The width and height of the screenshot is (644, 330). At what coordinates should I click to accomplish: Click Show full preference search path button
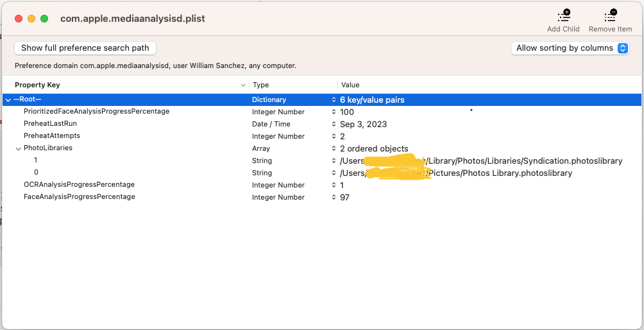[x=85, y=48]
